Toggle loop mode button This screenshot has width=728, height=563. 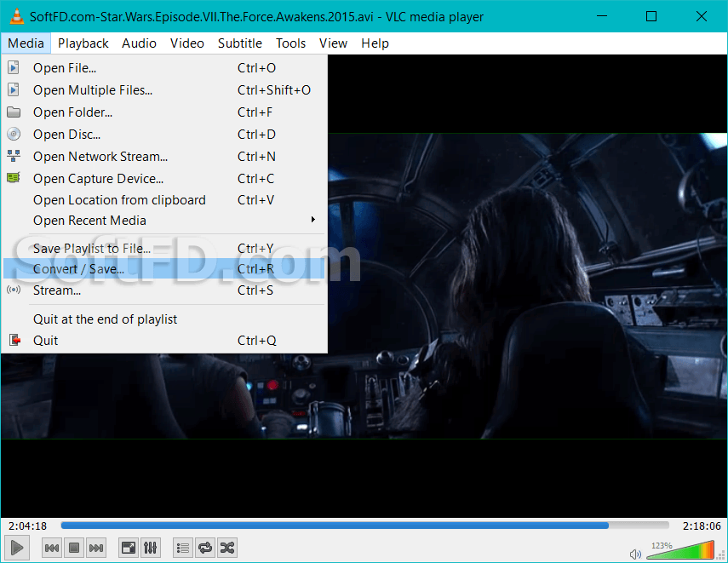pyautogui.click(x=205, y=549)
